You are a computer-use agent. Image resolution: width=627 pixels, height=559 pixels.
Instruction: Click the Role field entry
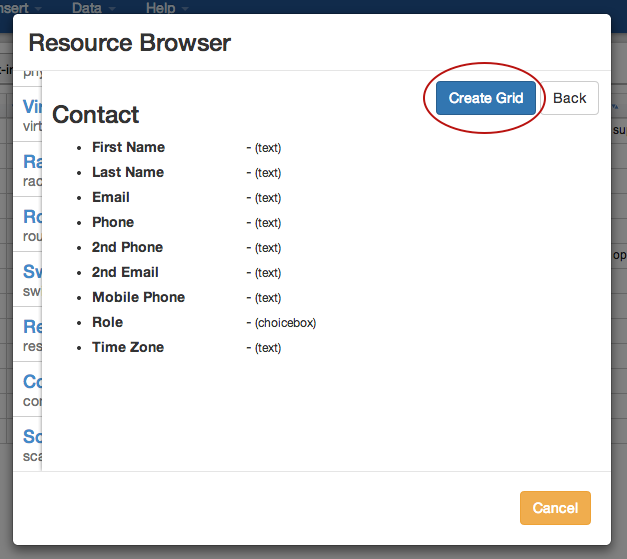[x=107, y=322]
